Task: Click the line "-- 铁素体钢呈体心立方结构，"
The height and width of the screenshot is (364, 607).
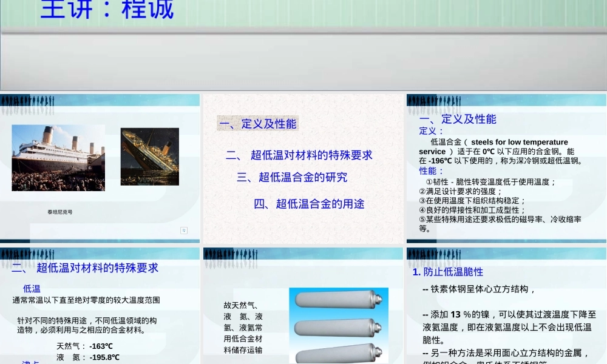Action: (x=480, y=289)
